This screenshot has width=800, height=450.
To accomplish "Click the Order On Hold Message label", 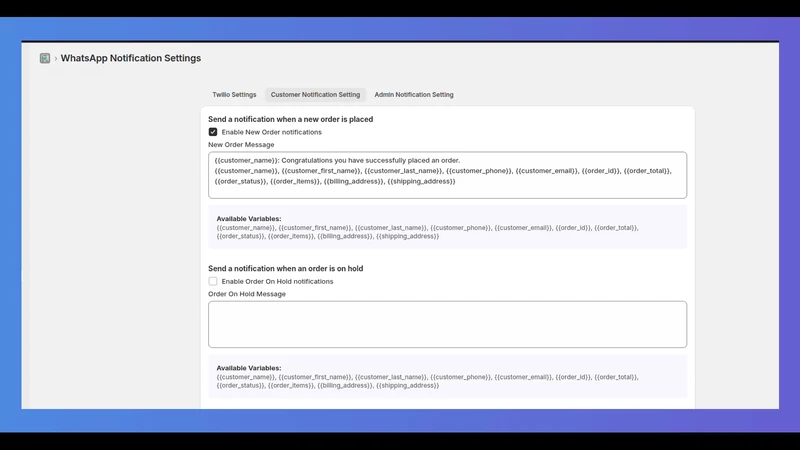I will point(247,294).
